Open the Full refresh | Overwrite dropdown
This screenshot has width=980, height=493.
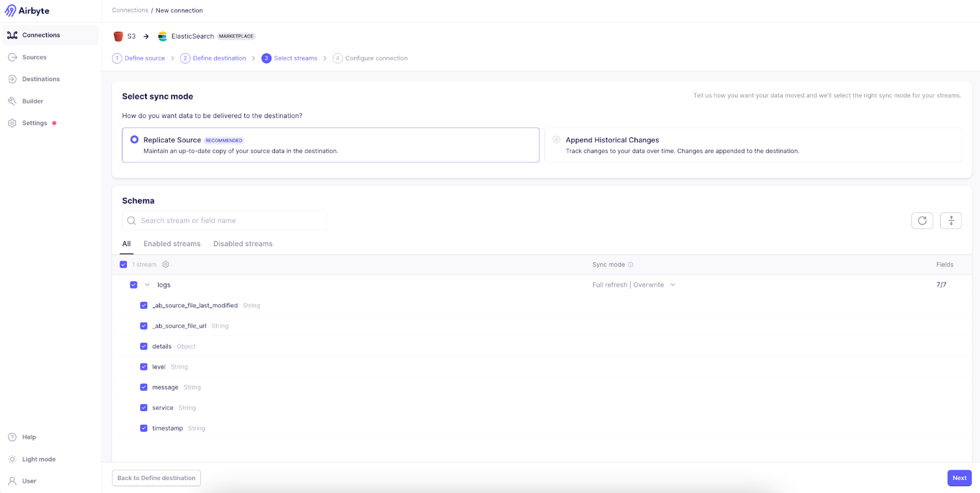(x=634, y=285)
